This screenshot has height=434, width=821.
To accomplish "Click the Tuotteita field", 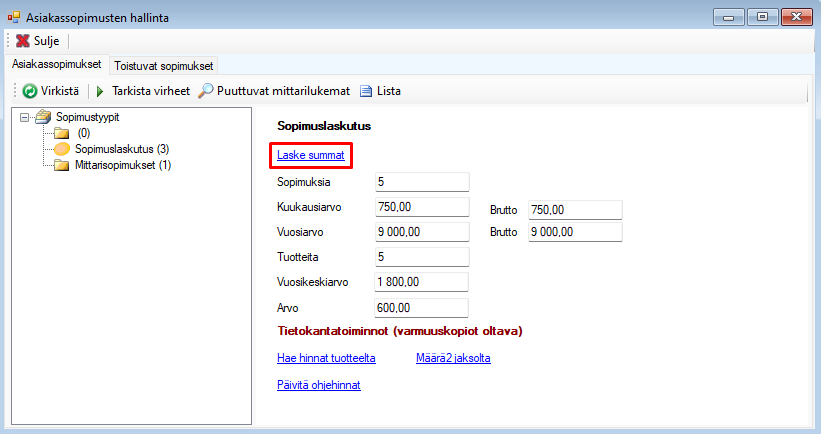I will coord(422,257).
